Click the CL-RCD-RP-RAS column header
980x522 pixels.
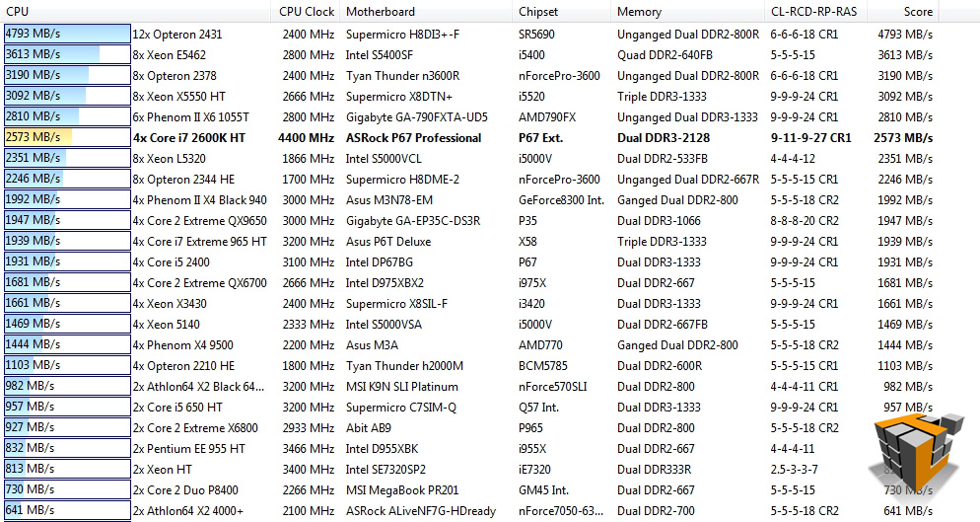(x=815, y=11)
